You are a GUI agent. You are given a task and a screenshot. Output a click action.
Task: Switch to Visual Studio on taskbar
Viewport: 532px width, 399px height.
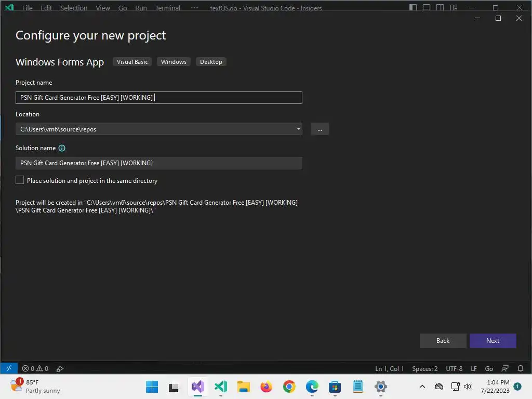pos(198,386)
